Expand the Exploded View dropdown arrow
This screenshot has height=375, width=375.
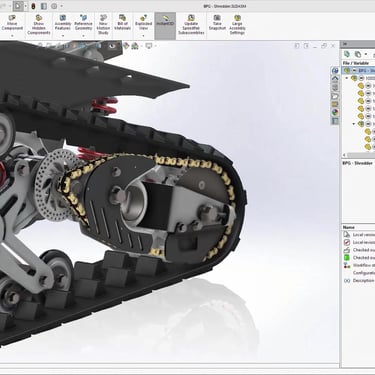(143, 36)
